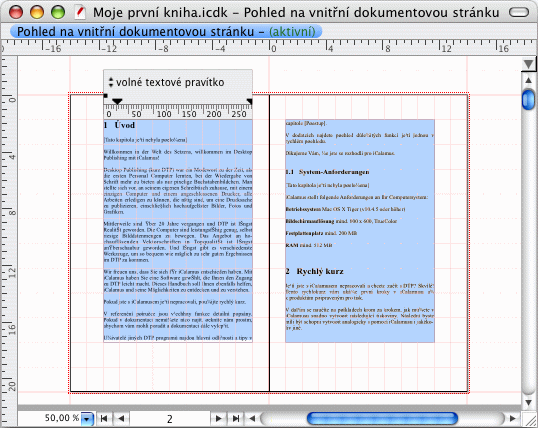Click the document icon in the title bar

tap(80, 12)
